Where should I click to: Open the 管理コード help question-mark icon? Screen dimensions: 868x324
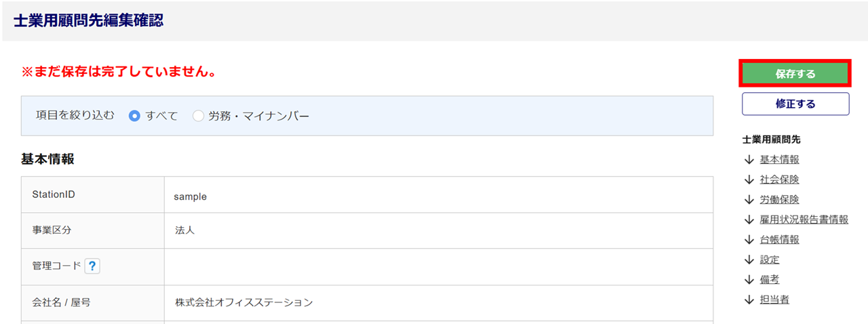(x=92, y=266)
